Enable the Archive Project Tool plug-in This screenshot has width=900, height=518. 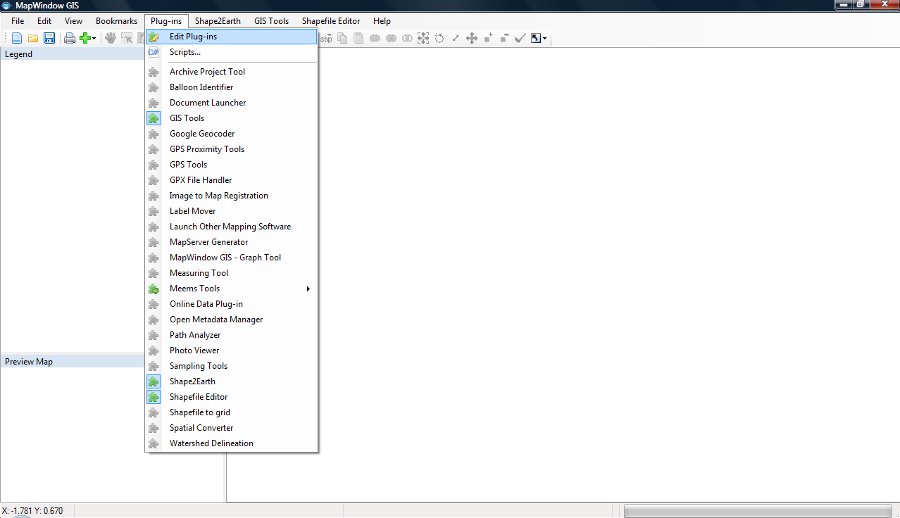[231, 72]
